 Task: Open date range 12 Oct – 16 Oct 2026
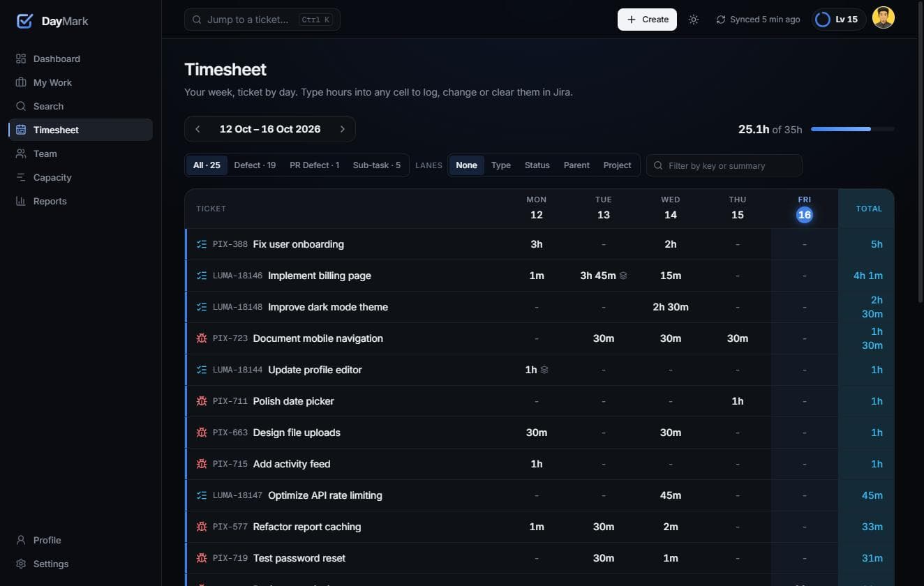point(270,129)
